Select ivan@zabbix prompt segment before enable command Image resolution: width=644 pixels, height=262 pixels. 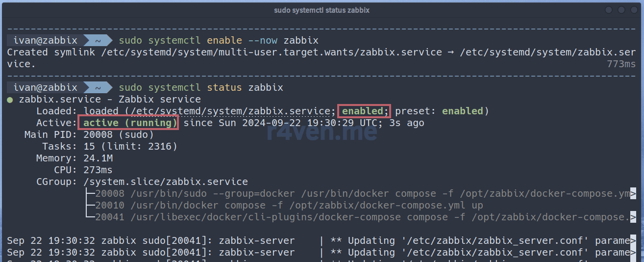pyautogui.click(x=45, y=40)
